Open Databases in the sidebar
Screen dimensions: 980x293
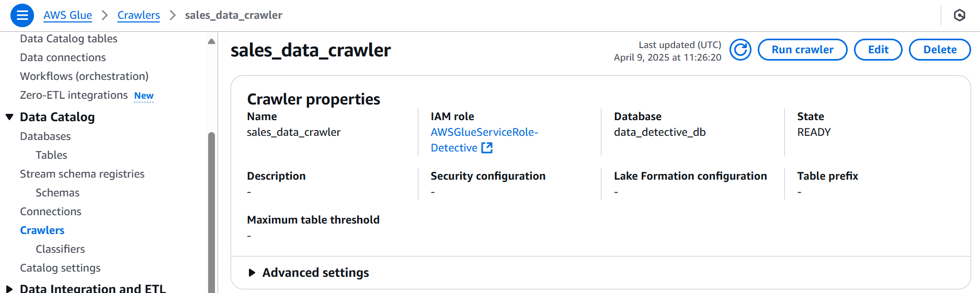pyautogui.click(x=45, y=136)
